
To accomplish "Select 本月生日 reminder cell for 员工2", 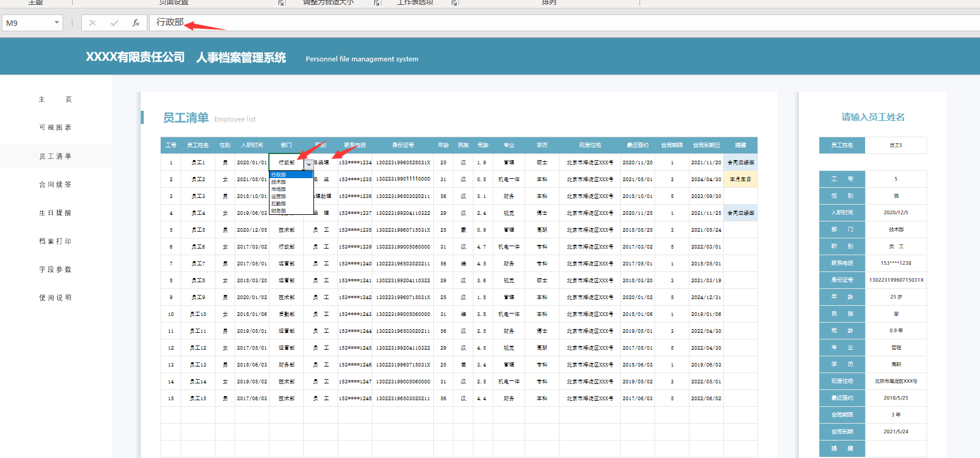I will [x=741, y=179].
